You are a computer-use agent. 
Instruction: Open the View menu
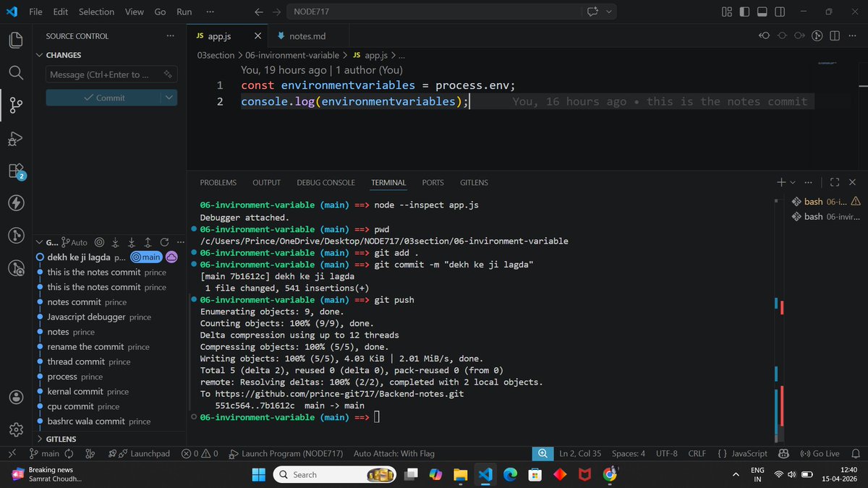pyautogui.click(x=134, y=12)
